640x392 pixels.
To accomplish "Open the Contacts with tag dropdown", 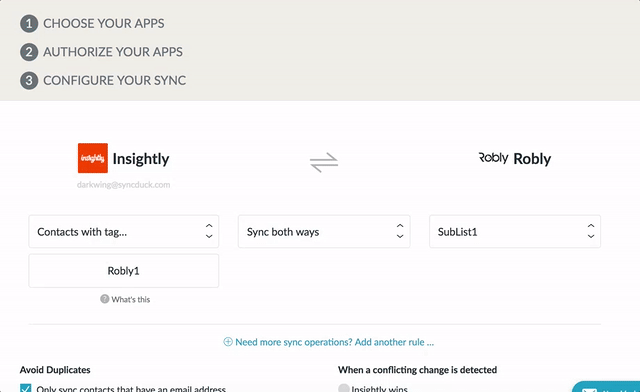I will tap(124, 232).
